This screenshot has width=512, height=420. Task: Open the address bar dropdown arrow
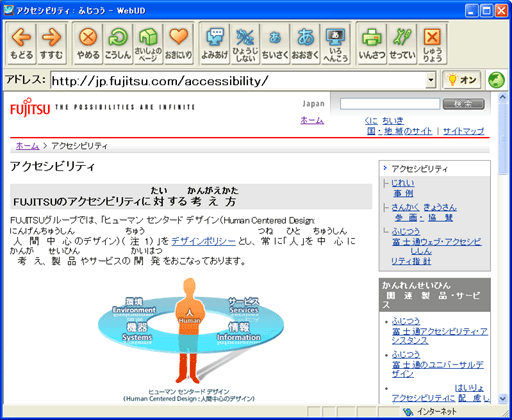[x=431, y=80]
